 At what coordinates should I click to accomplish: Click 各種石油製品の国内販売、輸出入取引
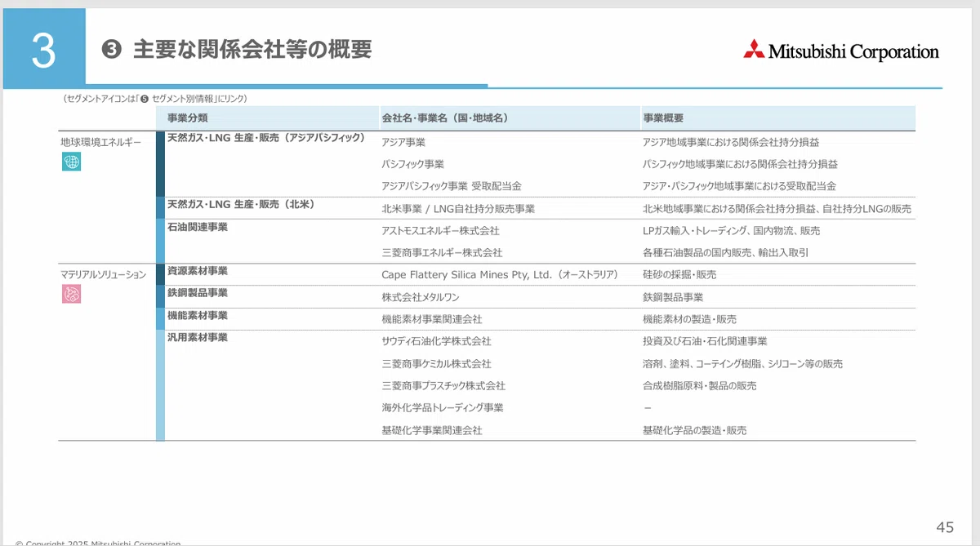tap(726, 253)
